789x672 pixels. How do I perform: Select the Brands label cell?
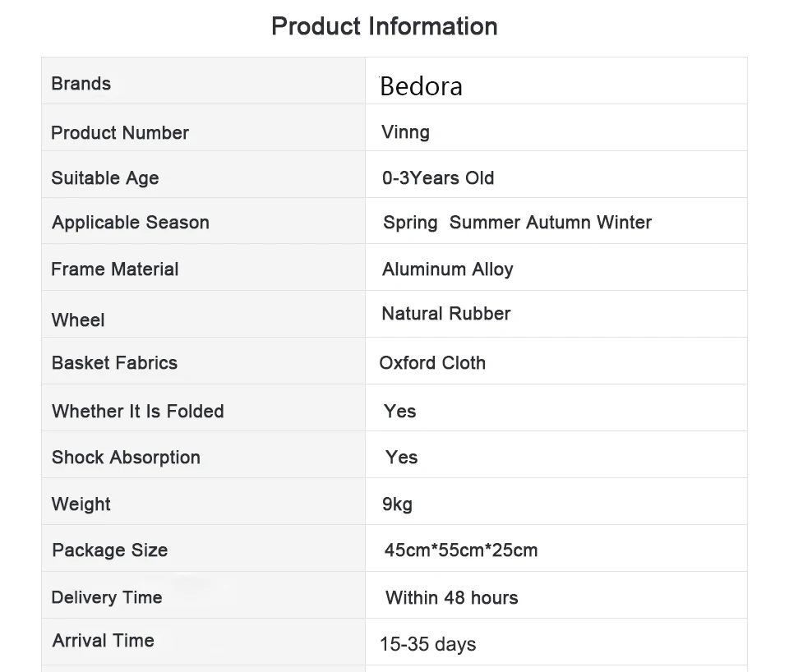[203, 81]
